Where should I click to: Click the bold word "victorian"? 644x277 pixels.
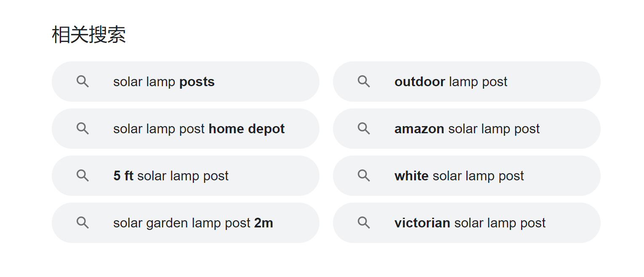[422, 223]
